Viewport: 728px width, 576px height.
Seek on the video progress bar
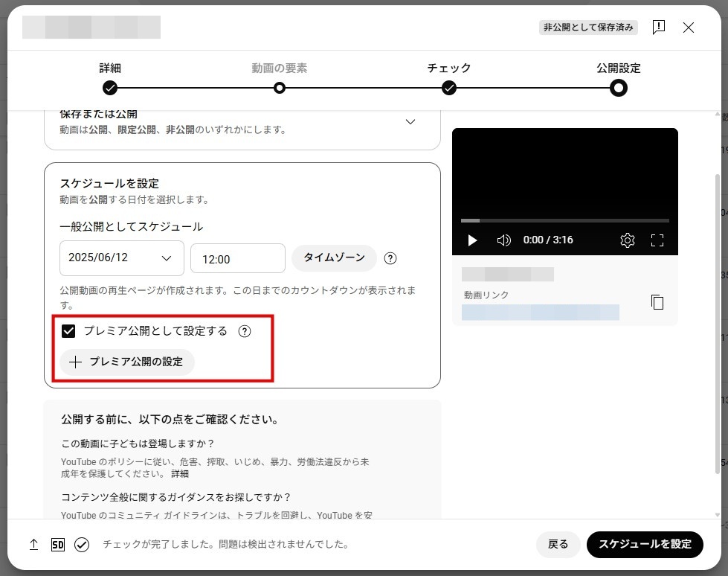[564, 220]
